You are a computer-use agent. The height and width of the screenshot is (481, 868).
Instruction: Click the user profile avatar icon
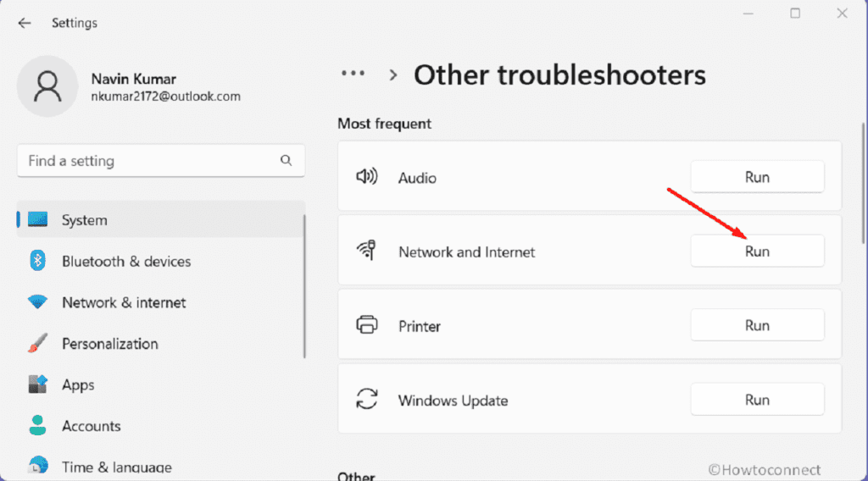(47, 86)
